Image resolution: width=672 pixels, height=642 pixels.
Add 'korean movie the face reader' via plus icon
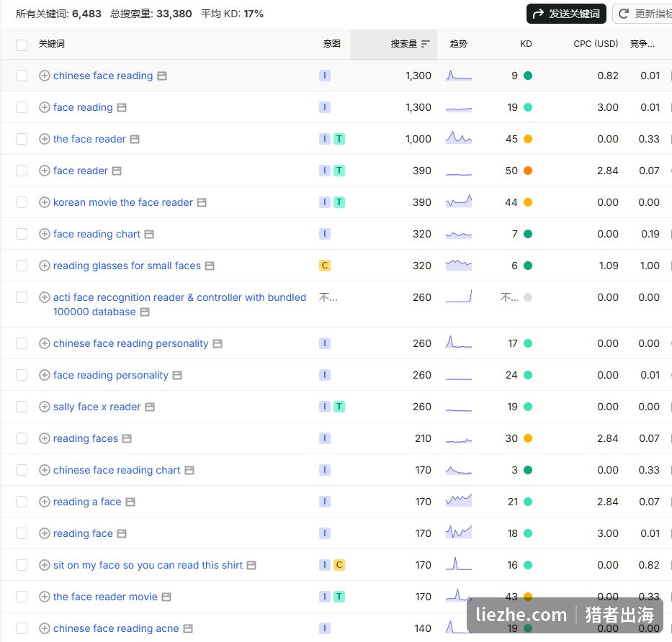(44, 202)
